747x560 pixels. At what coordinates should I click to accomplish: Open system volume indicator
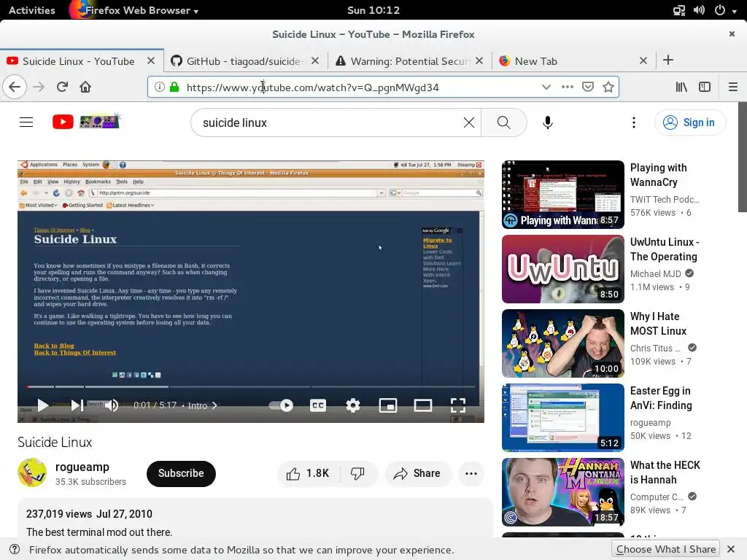pyautogui.click(x=699, y=10)
